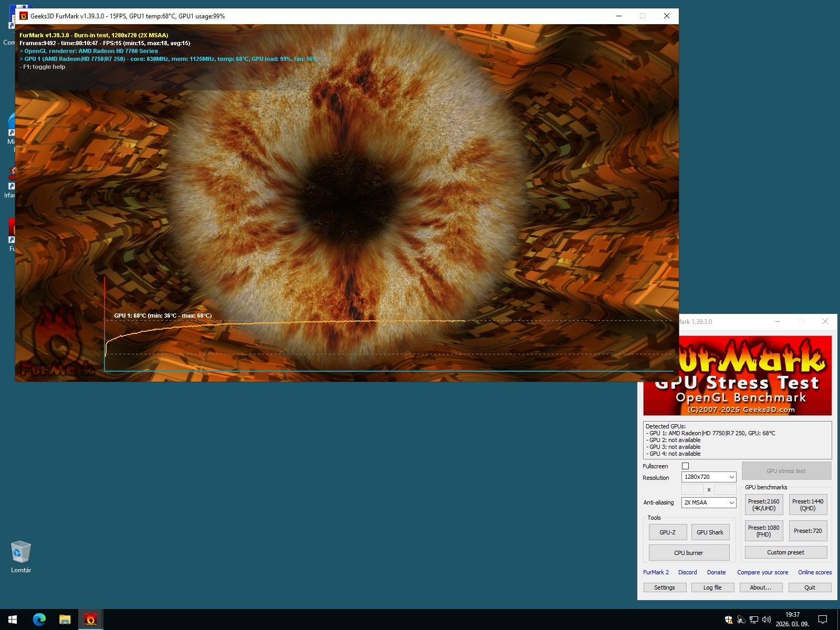Start the CPU burner tool

click(689, 553)
